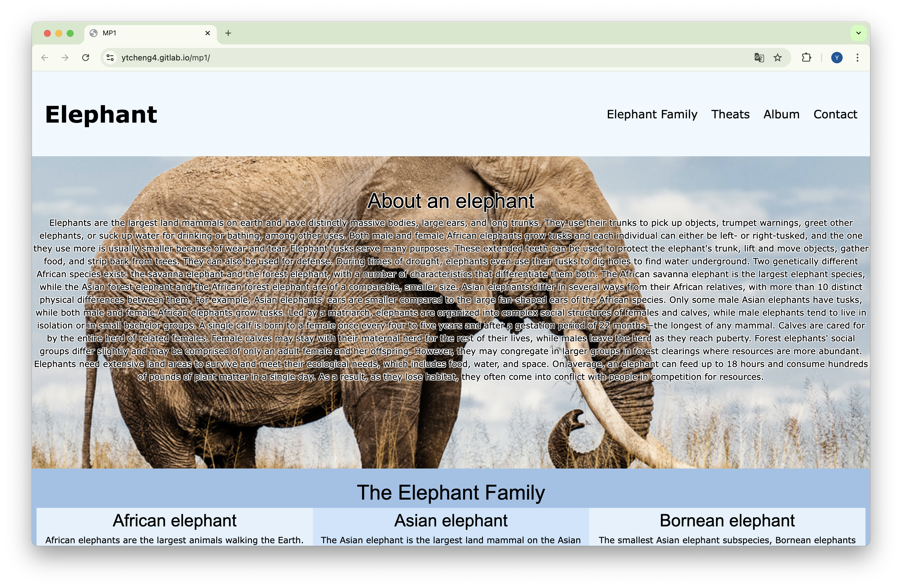Click the Contact navigation link

coord(835,114)
